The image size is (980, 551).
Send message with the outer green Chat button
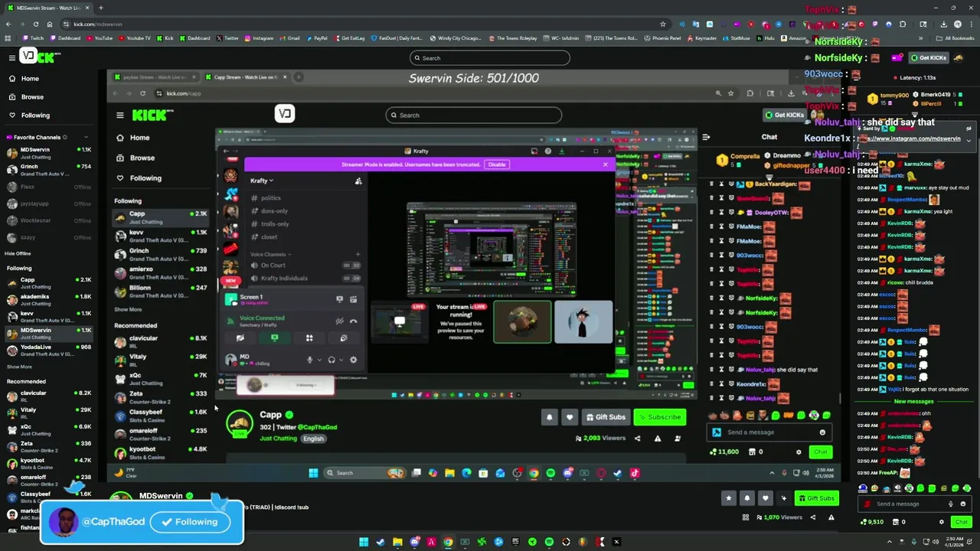click(x=961, y=522)
